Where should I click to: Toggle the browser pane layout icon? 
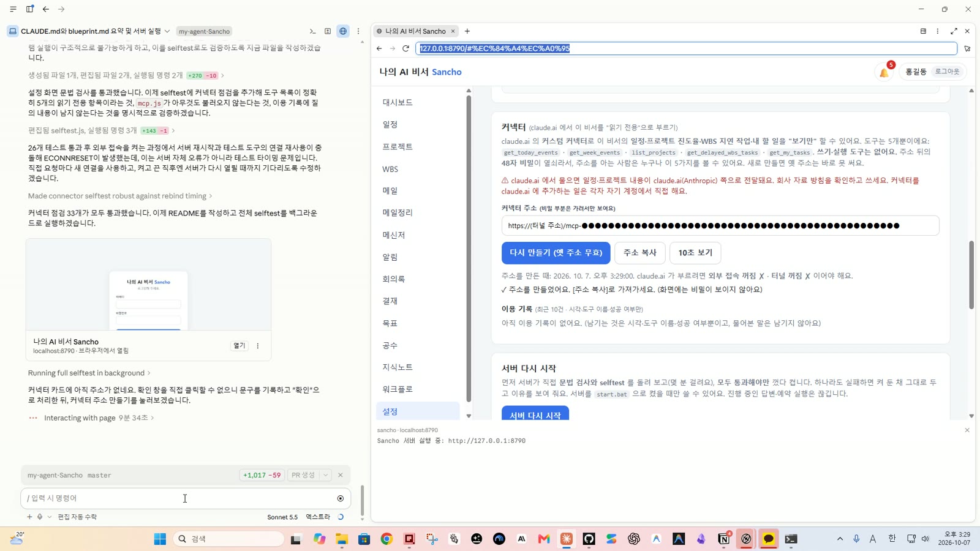click(x=923, y=31)
